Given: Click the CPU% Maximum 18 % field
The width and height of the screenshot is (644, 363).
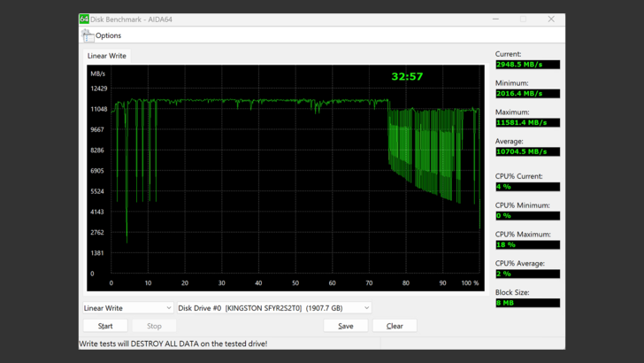Looking at the screenshot, I should [527, 244].
